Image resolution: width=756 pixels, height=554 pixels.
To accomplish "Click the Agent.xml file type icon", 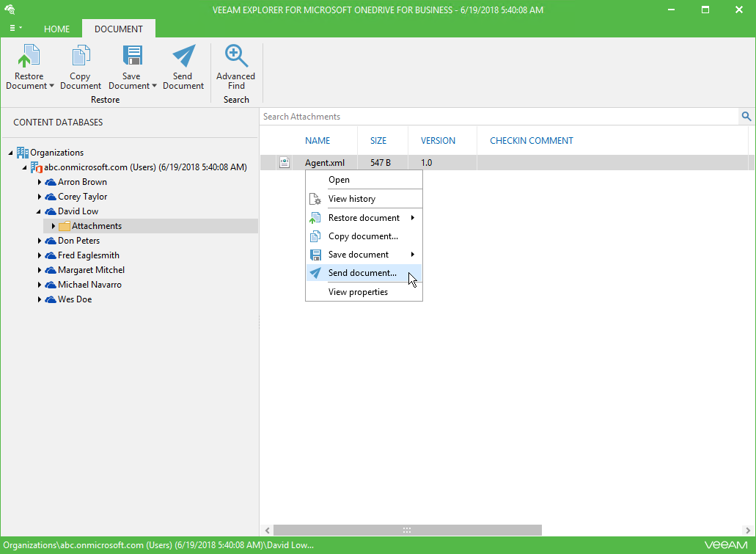I will coord(285,163).
